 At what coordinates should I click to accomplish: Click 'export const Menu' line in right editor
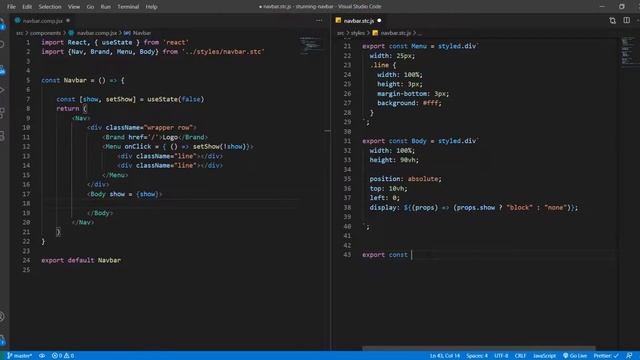pos(421,46)
